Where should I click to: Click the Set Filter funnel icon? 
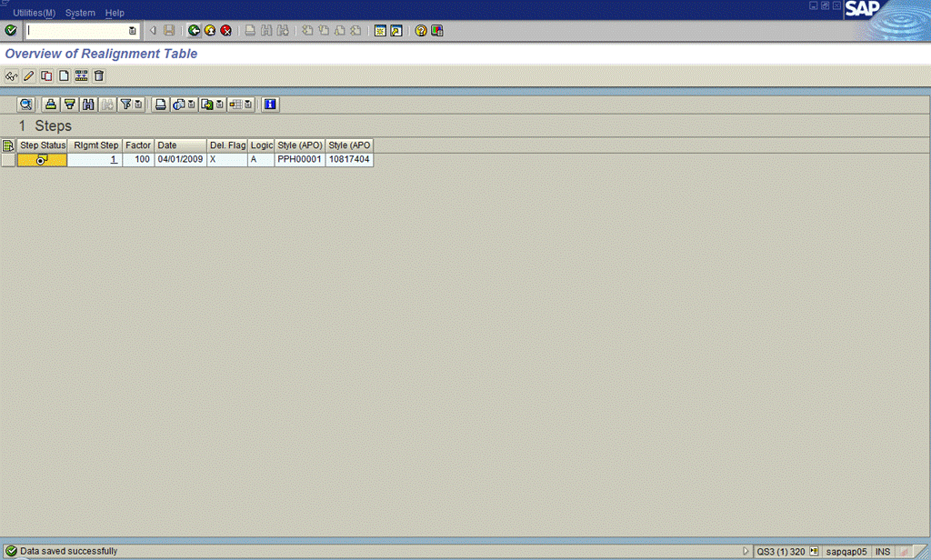point(125,105)
